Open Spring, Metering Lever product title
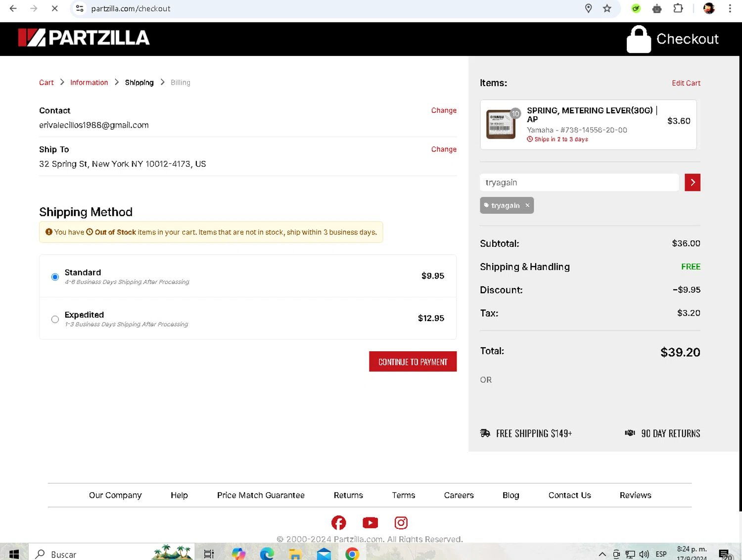742x560 pixels. click(x=592, y=115)
